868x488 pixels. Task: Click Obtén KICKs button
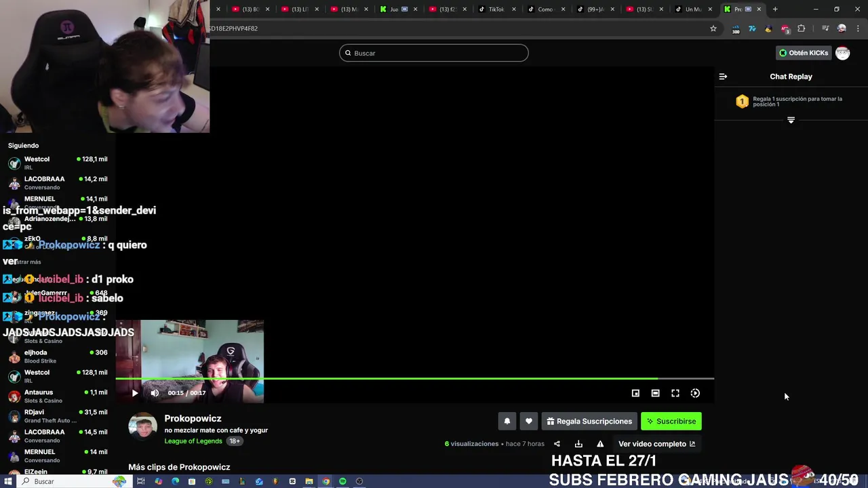coord(804,53)
